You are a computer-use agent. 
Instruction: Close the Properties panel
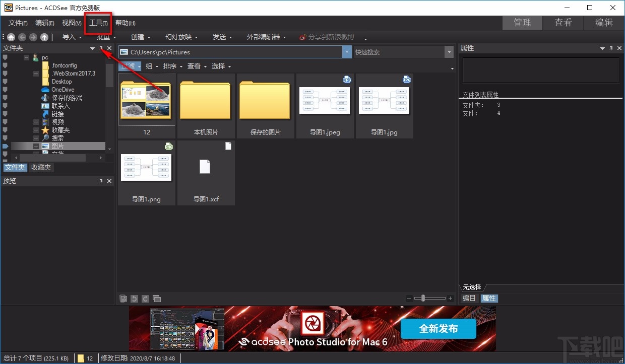coord(619,48)
